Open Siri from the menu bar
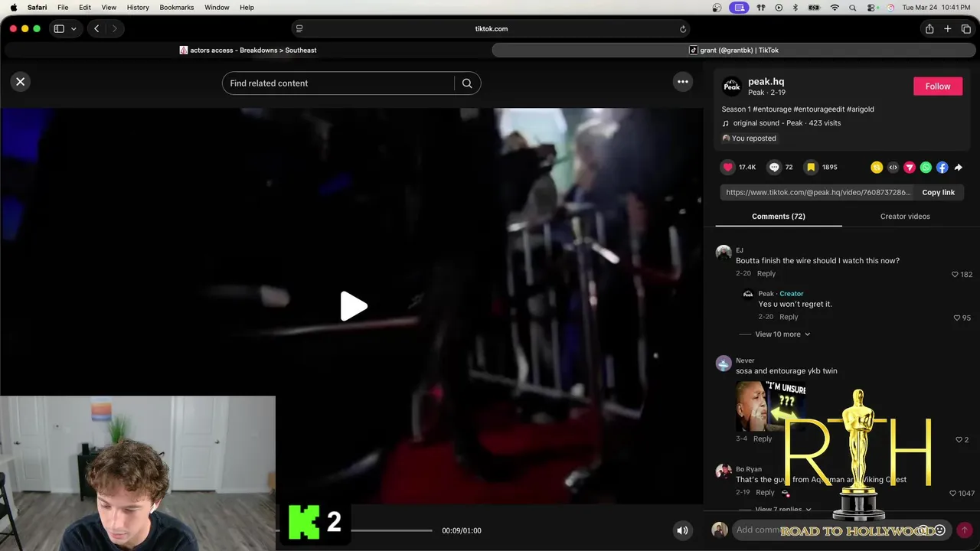This screenshot has height=551, width=980. coord(890,8)
